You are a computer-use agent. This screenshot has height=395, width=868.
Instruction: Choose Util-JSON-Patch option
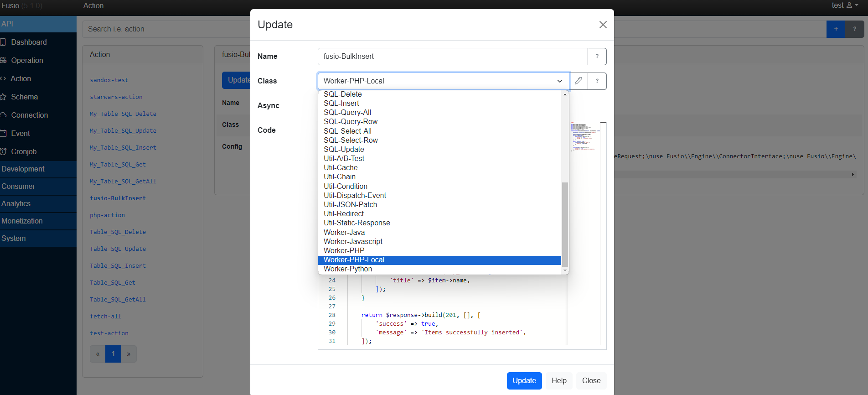[439, 204]
